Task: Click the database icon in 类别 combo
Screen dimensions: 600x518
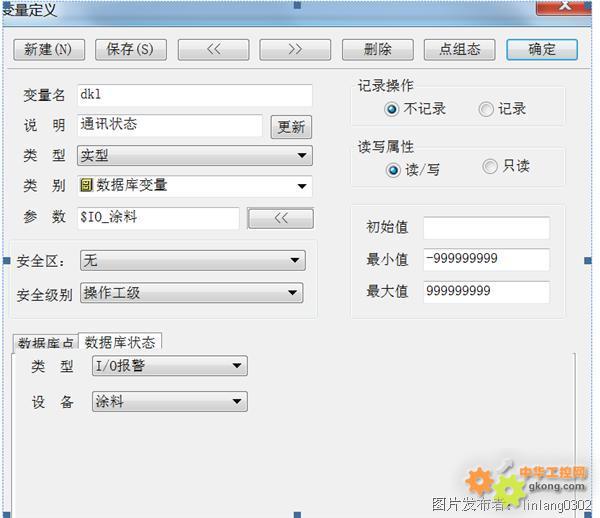Action: (x=86, y=186)
